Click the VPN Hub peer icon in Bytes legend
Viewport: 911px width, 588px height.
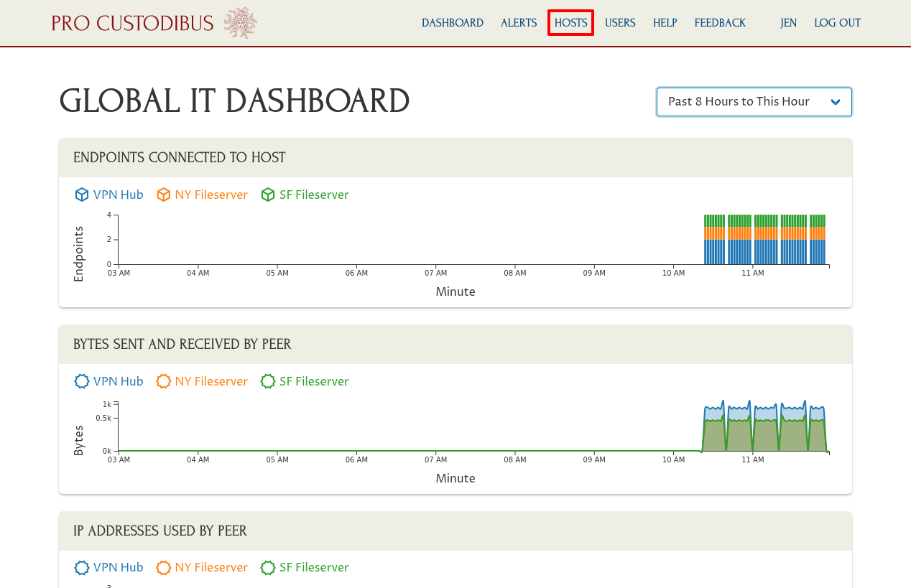click(82, 381)
